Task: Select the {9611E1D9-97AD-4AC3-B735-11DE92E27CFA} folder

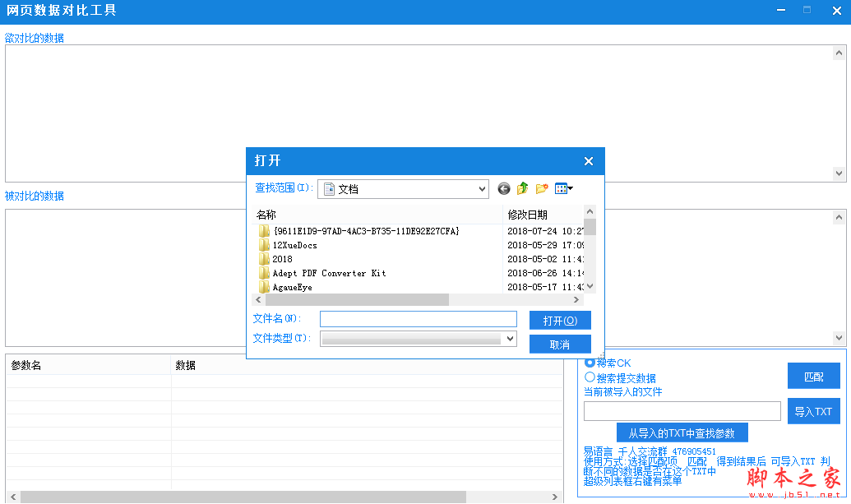Action: click(359, 231)
